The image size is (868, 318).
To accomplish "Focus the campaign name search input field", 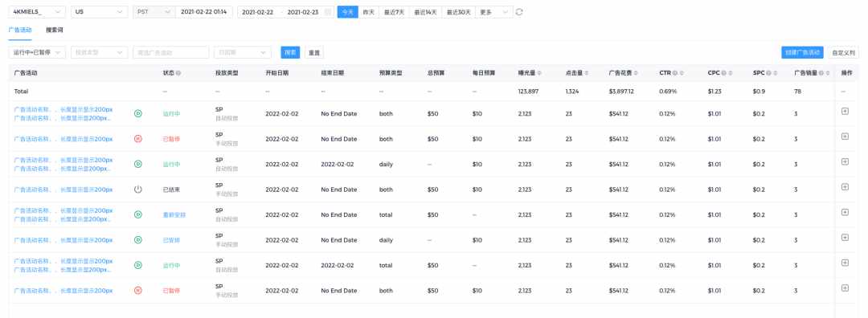I will (170, 52).
